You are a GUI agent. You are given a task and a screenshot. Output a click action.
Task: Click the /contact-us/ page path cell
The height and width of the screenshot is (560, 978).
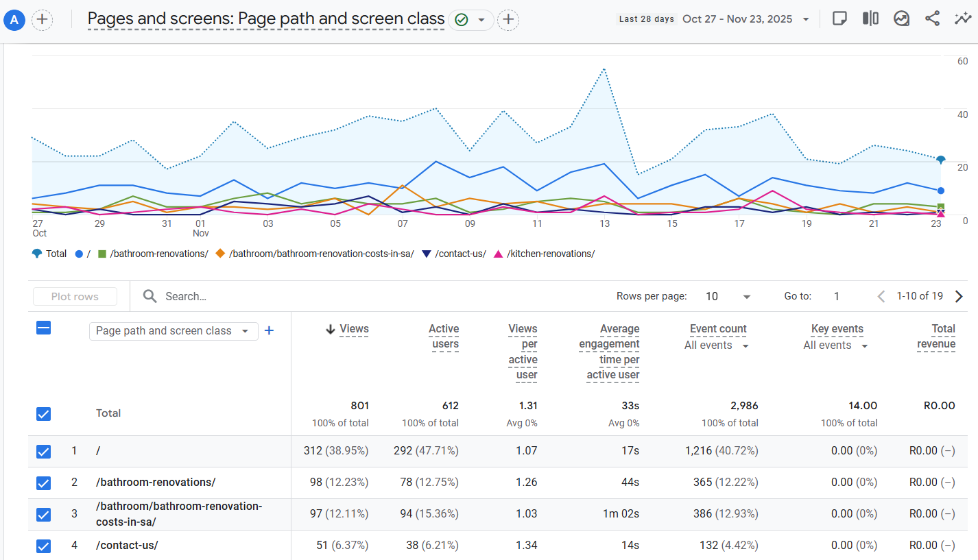click(127, 546)
